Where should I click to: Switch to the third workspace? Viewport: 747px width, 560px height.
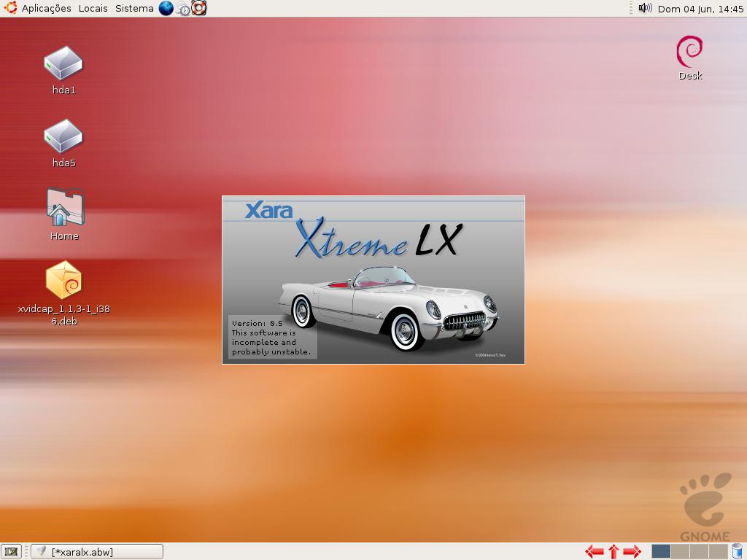point(699,551)
